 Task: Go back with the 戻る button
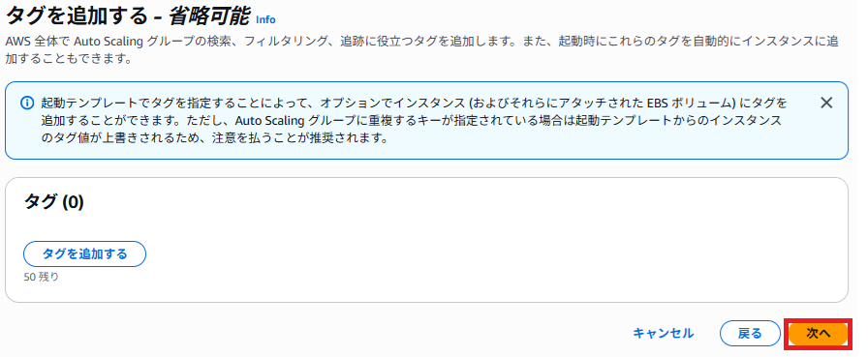click(750, 333)
